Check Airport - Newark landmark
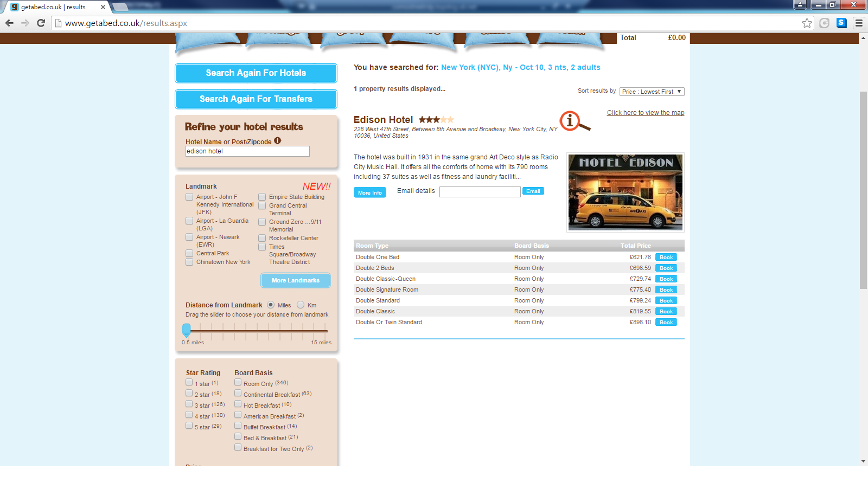Screen dimensions: 868x502 tap(189, 237)
